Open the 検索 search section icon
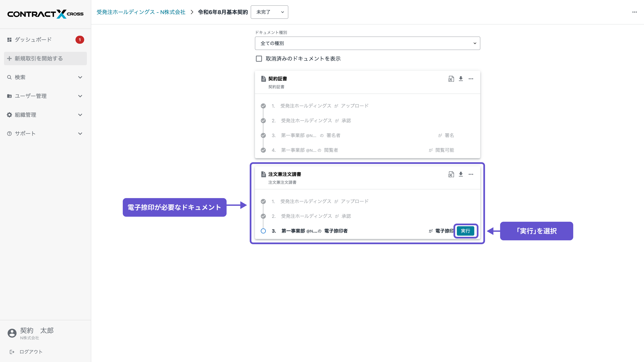Screen dimensions: 644x362 point(9,77)
